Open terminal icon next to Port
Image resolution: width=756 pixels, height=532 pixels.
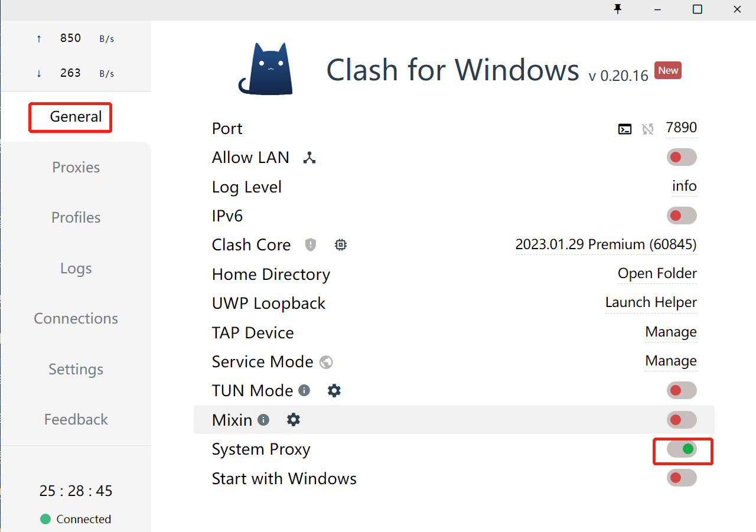[625, 129]
